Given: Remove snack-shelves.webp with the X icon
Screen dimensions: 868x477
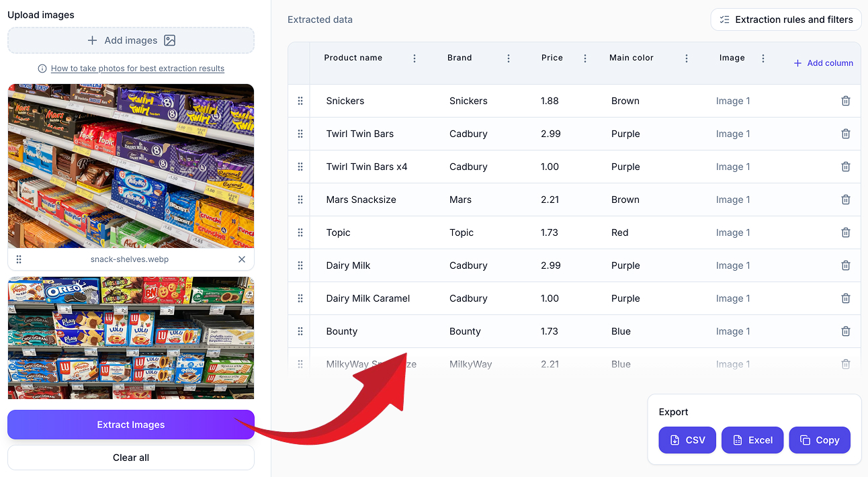Looking at the screenshot, I should point(242,259).
